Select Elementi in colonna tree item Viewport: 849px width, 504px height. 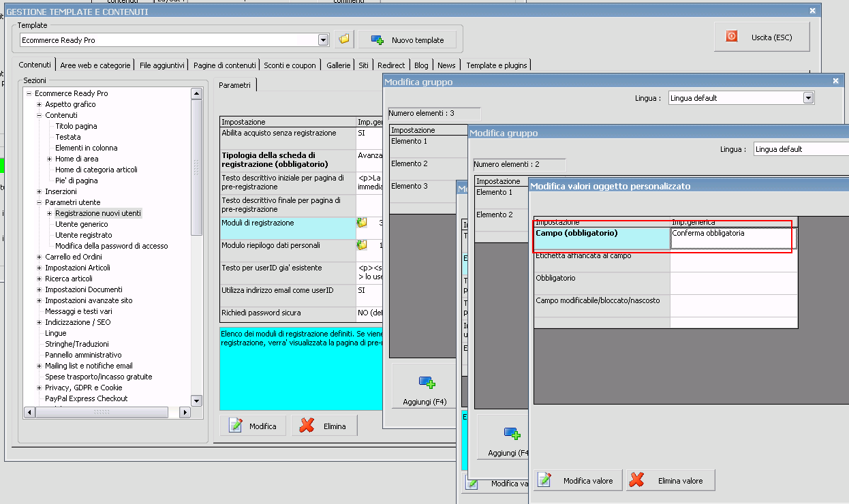click(87, 148)
